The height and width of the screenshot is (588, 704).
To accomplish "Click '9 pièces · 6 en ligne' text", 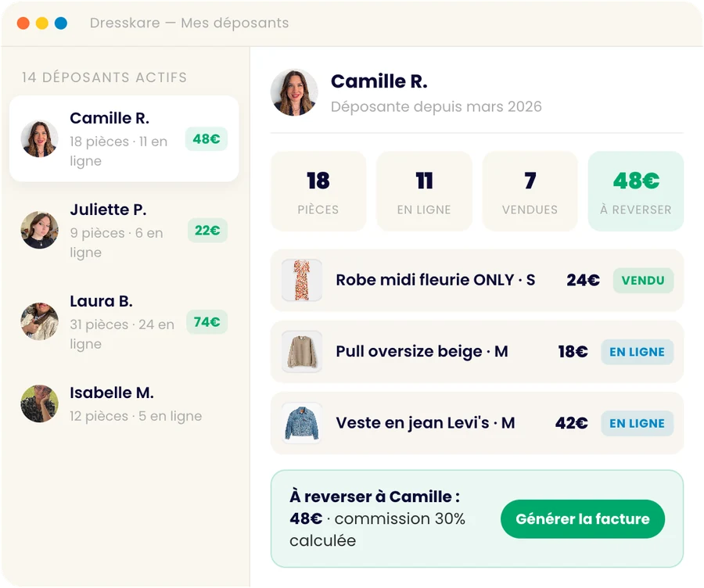I will (117, 243).
